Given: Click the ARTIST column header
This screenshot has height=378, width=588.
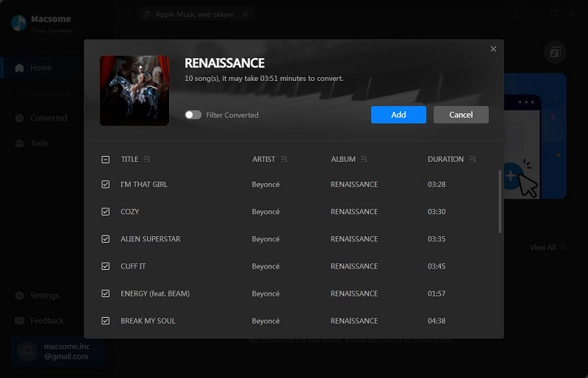Looking at the screenshot, I should pos(264,159).
